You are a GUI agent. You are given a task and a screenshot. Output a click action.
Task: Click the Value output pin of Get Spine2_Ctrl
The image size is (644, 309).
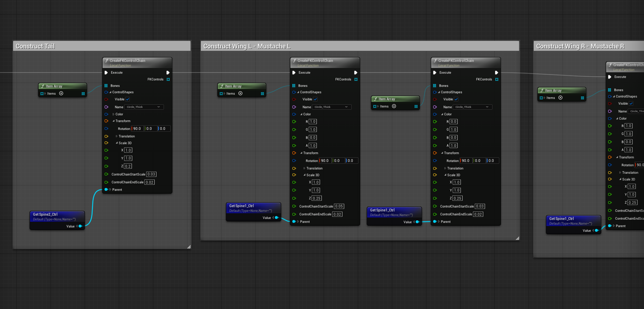[80, 226]
